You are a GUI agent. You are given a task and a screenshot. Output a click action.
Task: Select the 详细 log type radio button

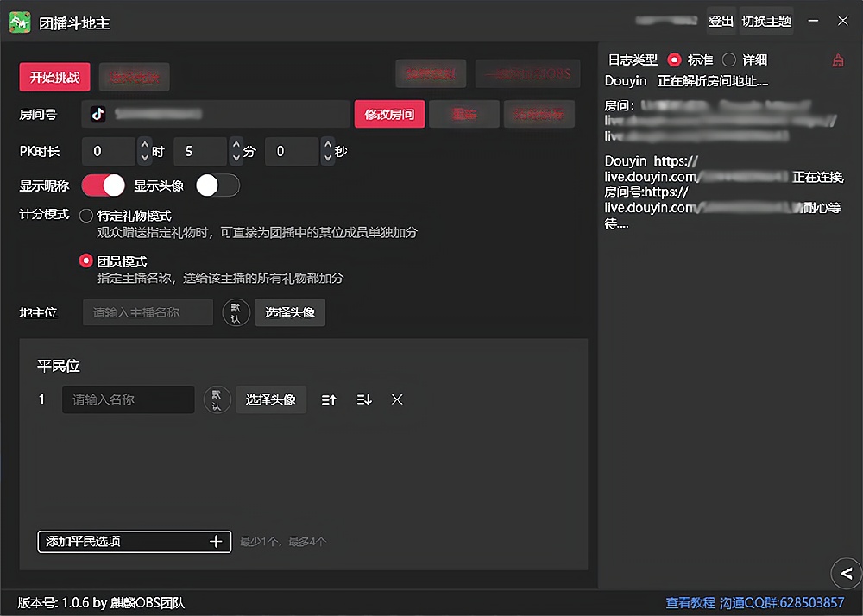(x=729, y=60)
